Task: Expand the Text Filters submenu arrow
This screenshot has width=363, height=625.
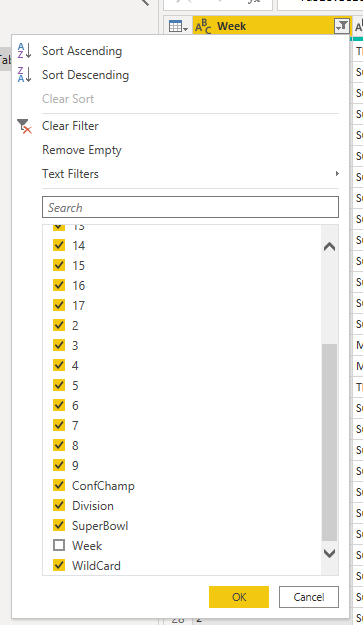Action: tap(337, 173)
